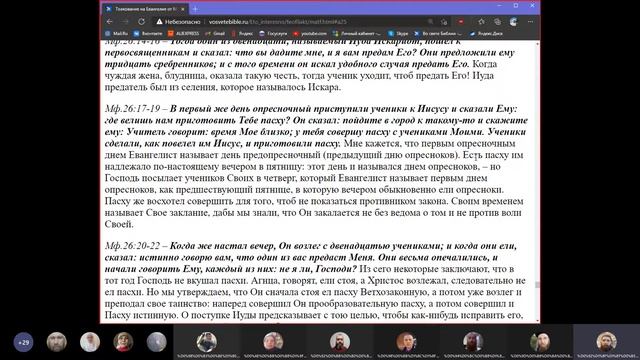Click the vertical scrollbar thumb
Screen dimensions: 640x360
[x=537, y=284]
